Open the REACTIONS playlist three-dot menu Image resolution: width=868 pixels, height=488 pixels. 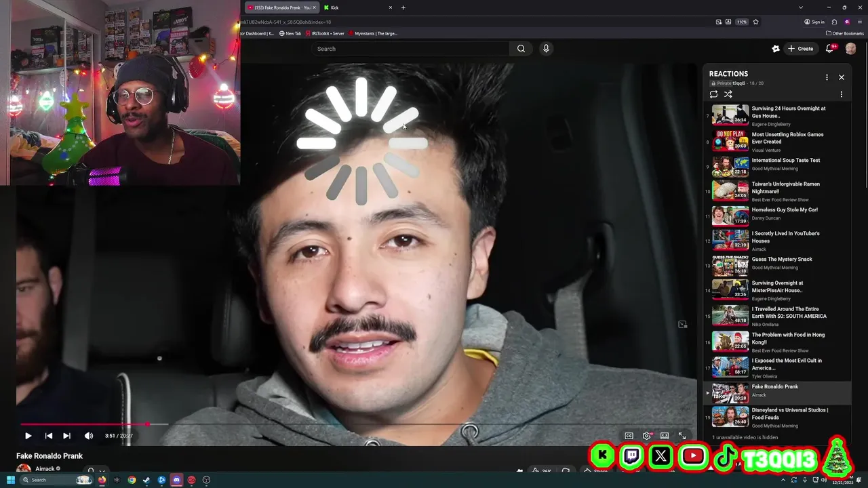(x=827, y=77)
